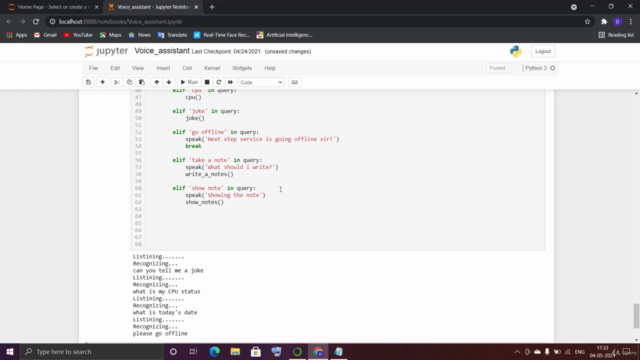The height and width of the screenshot is (360, 640).
Task: Click the 'please go offline' output line
Action: pos(160,333)
